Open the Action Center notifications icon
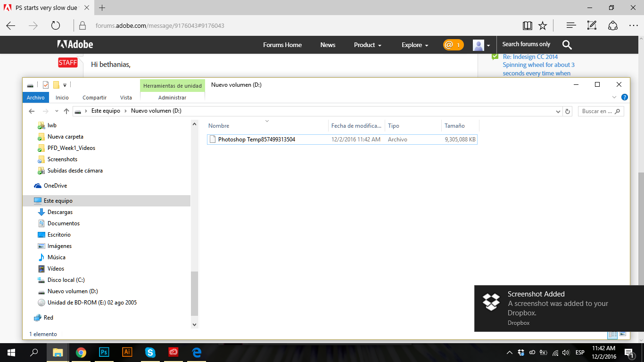The image size is (644, 362). tap(629, 353)
